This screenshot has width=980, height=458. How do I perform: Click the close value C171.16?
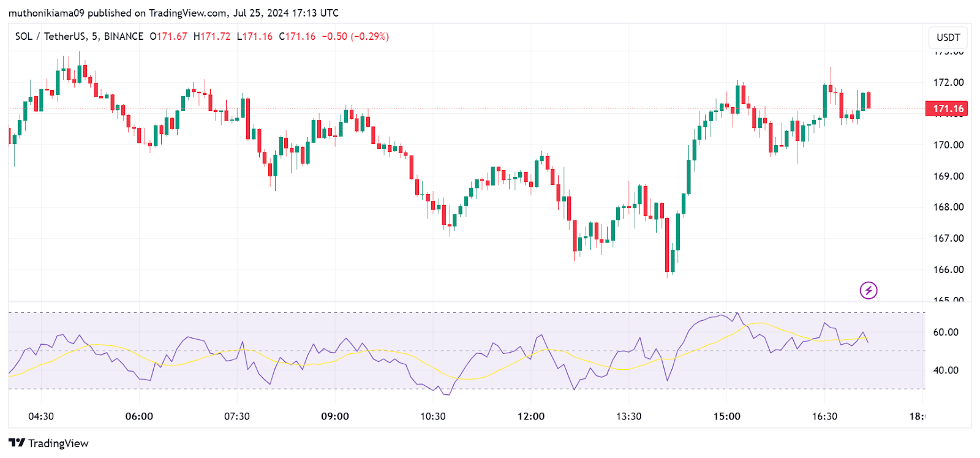[297, 36]
